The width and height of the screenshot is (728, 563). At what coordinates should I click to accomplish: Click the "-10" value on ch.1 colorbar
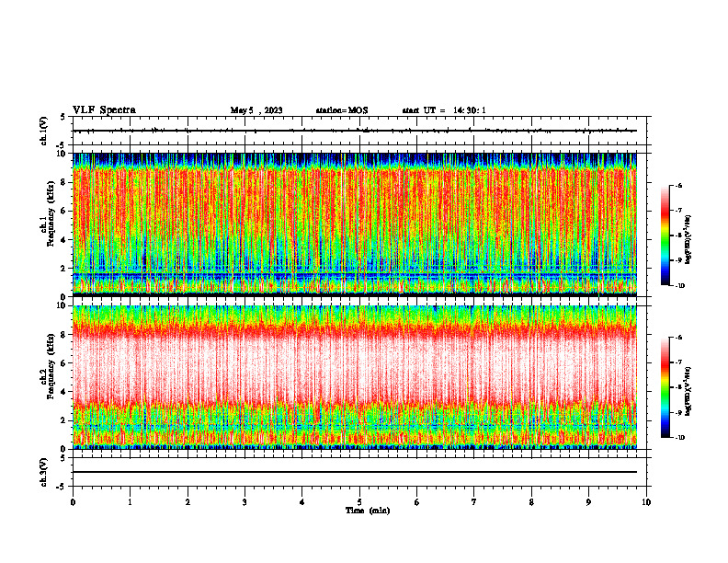(x=678, y=285)
